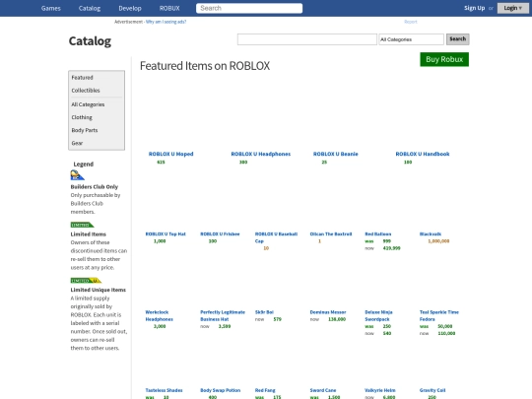Click the Sign Up link
532x399 pixels.
click(x=474, y=8)
